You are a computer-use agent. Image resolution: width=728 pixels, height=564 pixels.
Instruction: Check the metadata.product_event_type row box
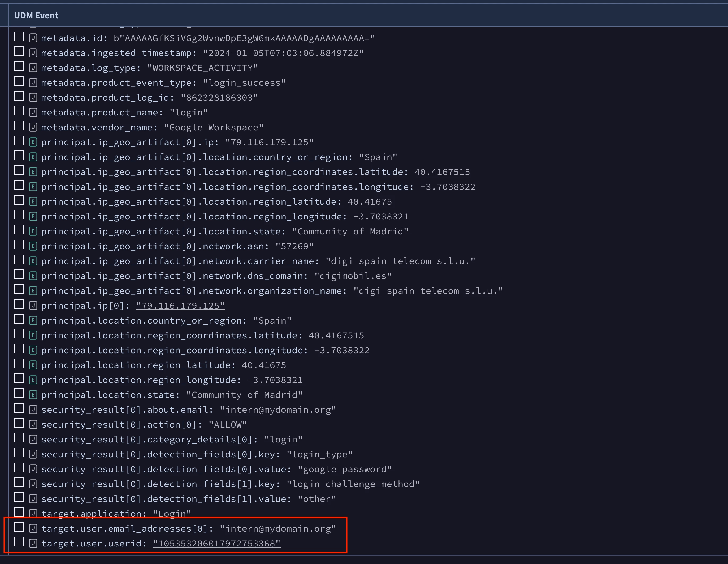coord(19,81)
